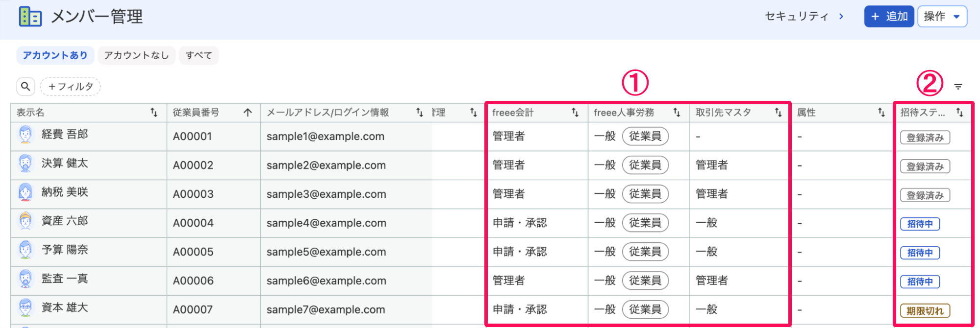Click avatar of 資本 雄大
The height and width of the screenshot is (328, 980).
[x=25, y=308]
